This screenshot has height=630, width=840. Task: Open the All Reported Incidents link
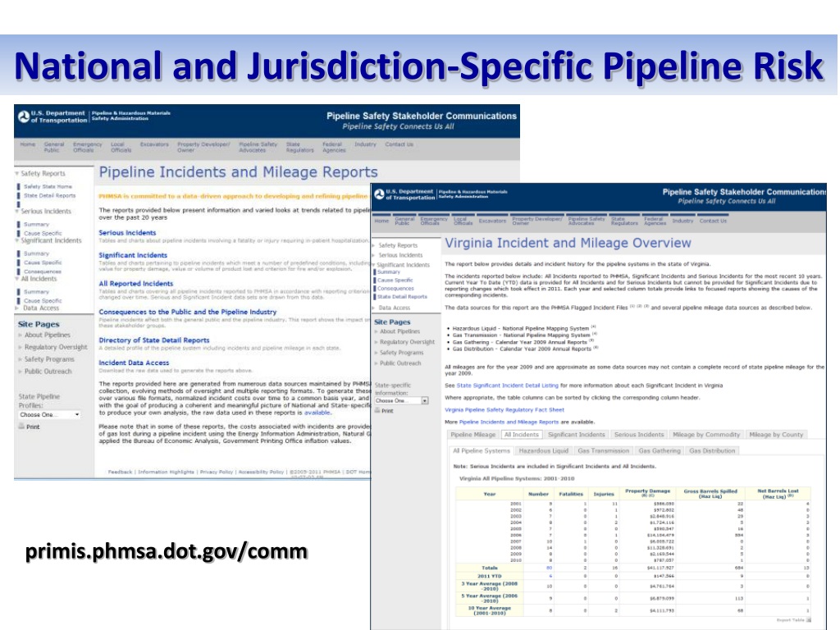136,284
